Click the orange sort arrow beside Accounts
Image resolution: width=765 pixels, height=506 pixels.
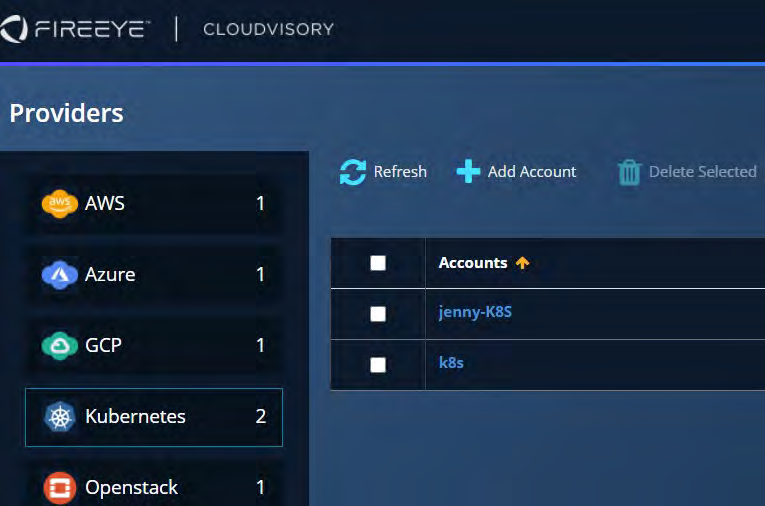point(523,263)
